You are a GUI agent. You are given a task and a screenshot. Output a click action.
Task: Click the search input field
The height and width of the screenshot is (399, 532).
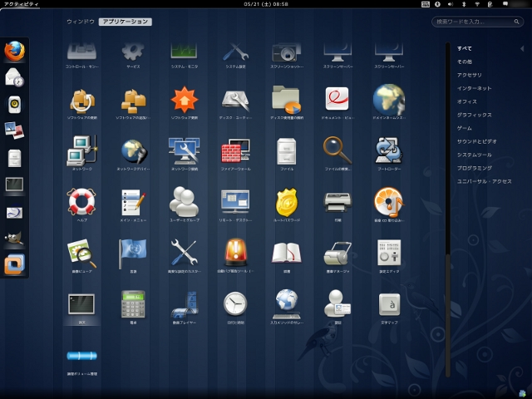click(477, 22)
